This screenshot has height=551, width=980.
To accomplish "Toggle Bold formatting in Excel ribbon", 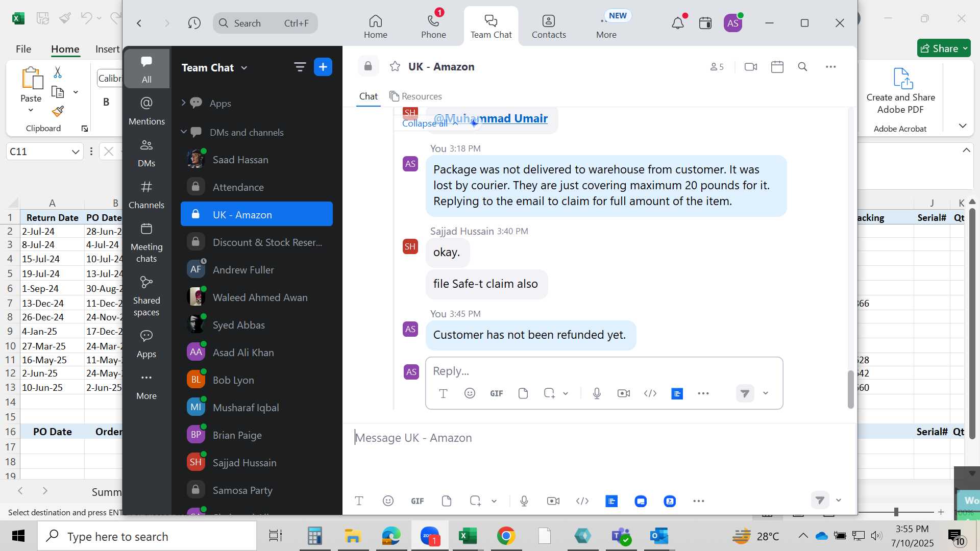I will [x=106, y=102].
